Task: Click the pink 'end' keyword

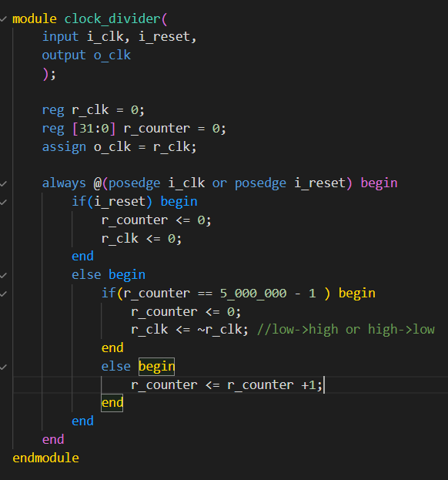Action: click(x=53, y=440)
